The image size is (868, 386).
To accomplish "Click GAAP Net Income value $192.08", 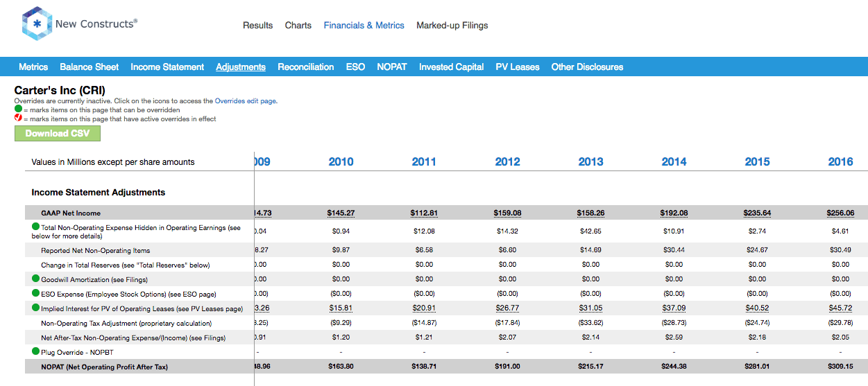I will pyautogui.click(x=674, y=213).
